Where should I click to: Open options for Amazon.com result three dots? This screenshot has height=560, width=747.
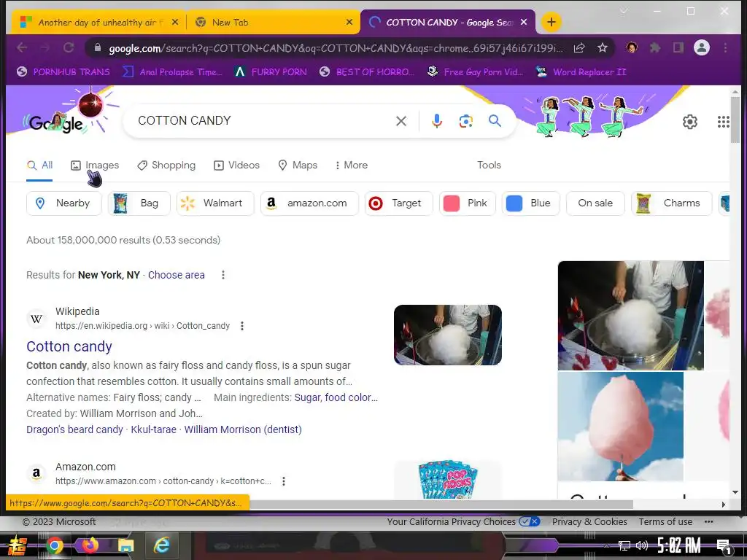tap(284, 481)
